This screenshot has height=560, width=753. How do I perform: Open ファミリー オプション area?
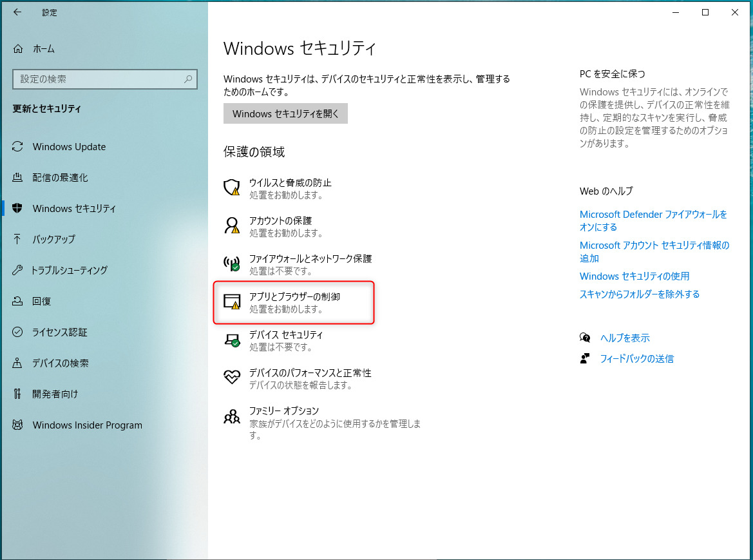(x=323, y=422)
